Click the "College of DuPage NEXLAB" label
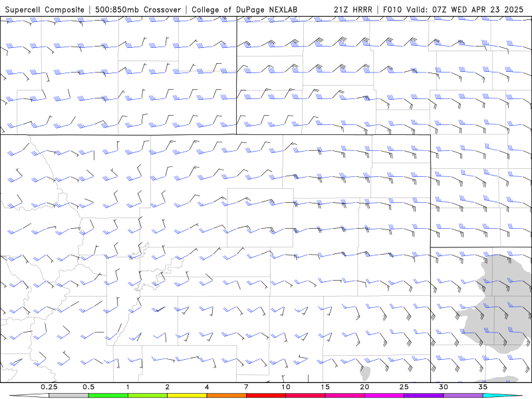 244,9
